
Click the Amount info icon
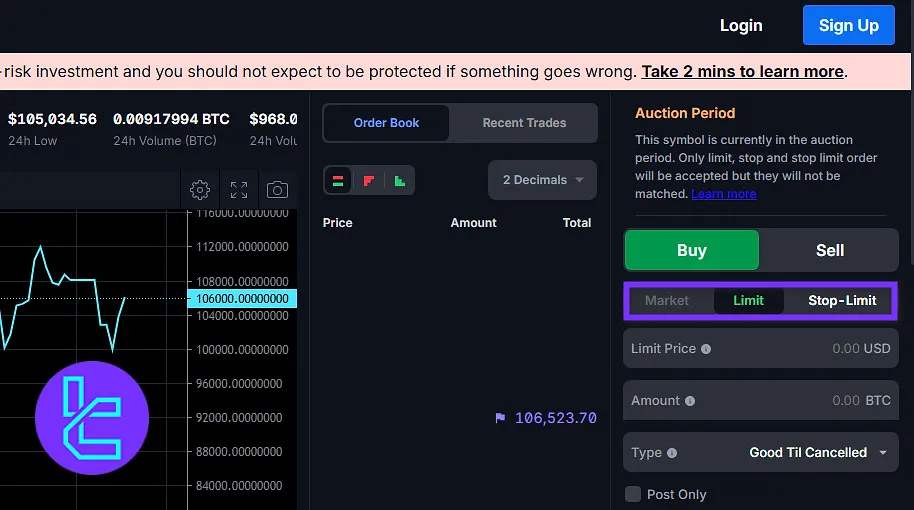pos(690,401)
